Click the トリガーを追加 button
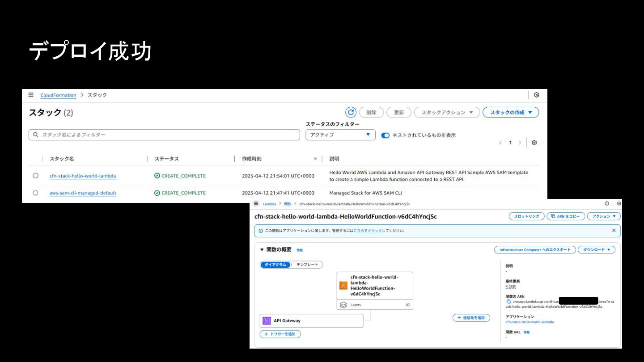The image size is (644, 362). click(280, 334)
